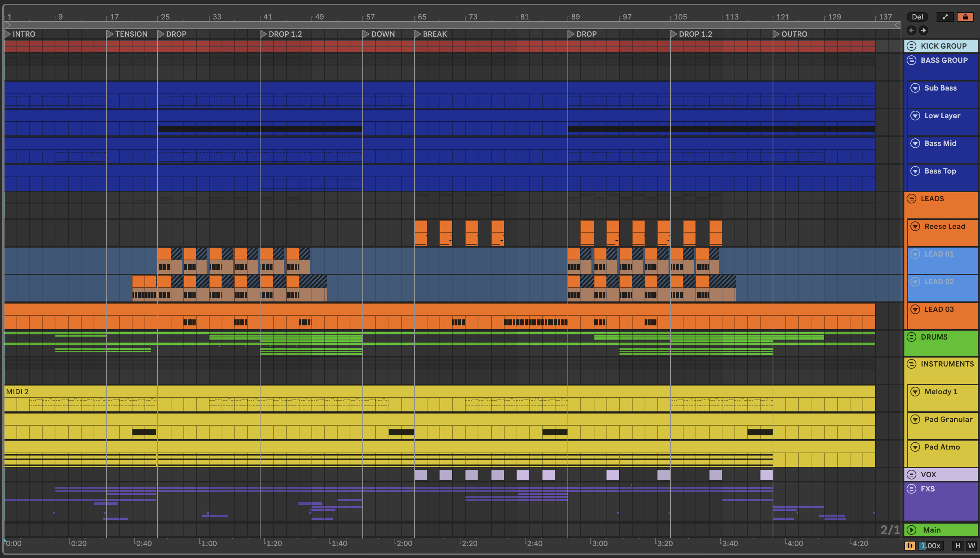Unfold the Melody 1 track arrow
This screenshot has width=980, height=558.
(915, 392)
